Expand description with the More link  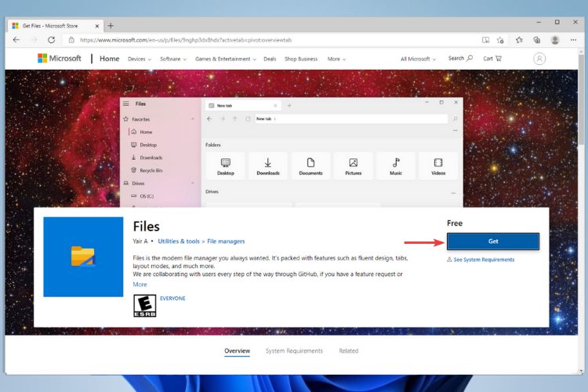coord(140,285)
